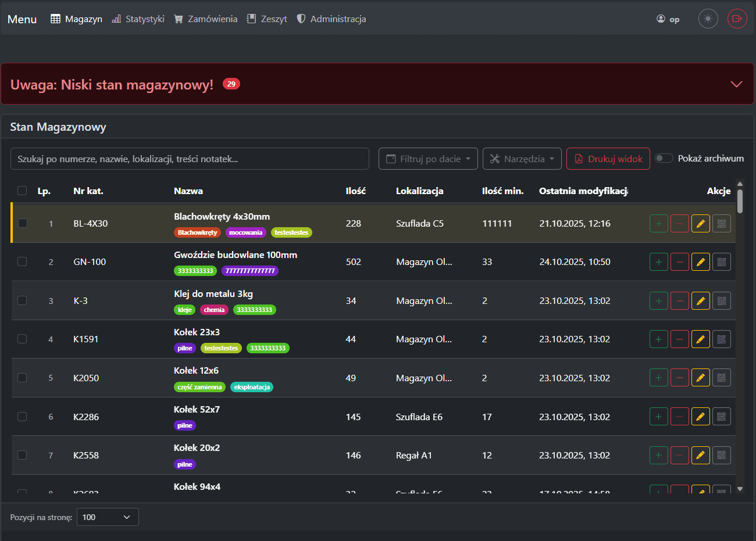The image size is (756, 541).
Task: Toggle light theme with sun icon
Action: 708,19
